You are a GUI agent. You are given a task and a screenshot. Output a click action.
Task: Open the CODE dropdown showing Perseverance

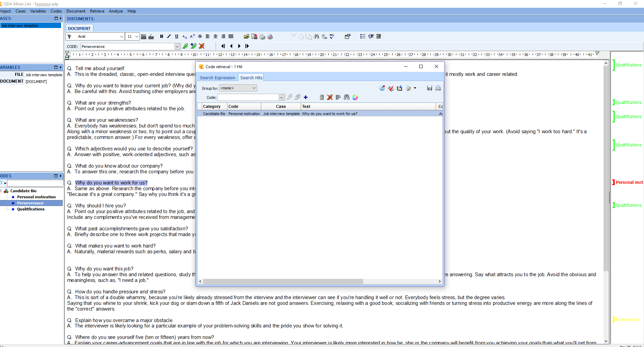[177, 47]
